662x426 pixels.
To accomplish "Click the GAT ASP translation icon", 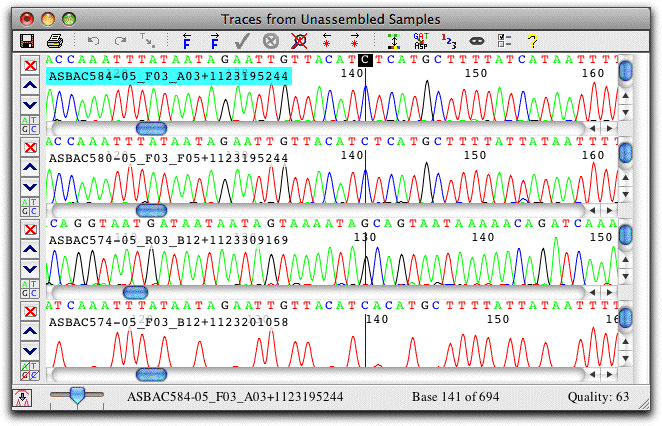I will (x=421, y=41).
